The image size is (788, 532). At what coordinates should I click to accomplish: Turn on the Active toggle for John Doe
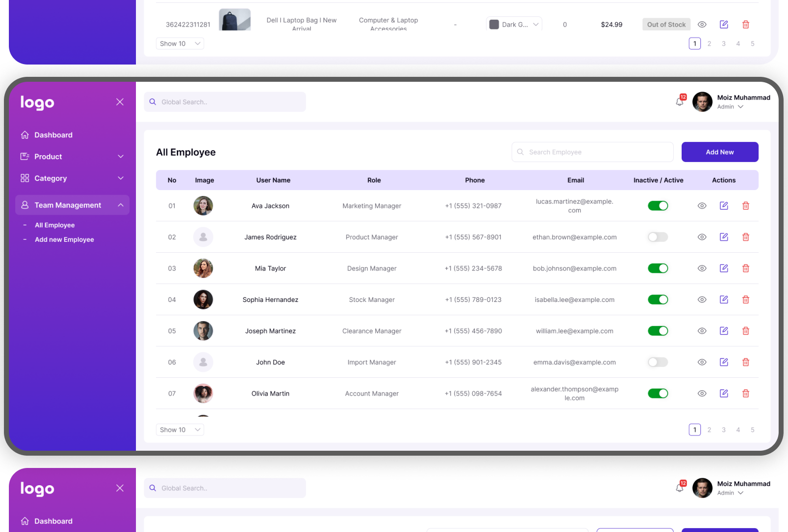(657, 362)
